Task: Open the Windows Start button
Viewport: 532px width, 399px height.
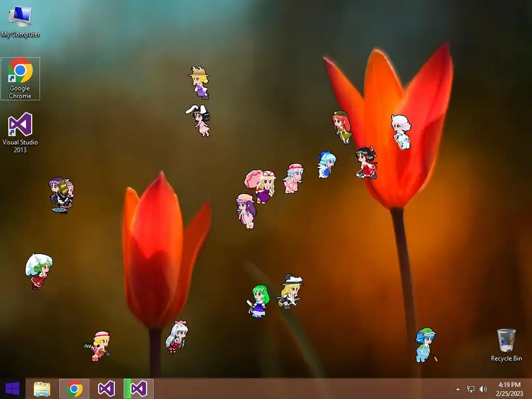Action: coord(12,389)
